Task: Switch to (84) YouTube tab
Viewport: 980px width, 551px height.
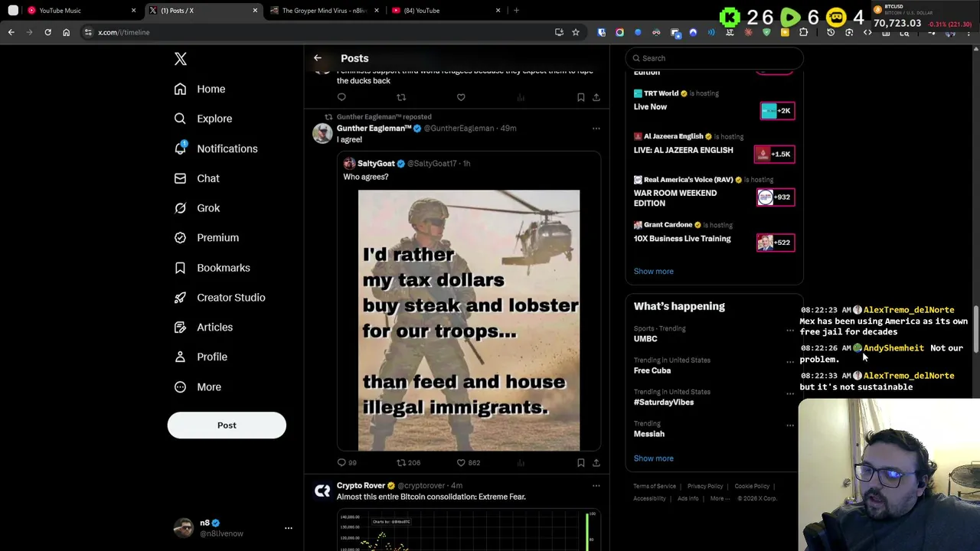Action: 446,11
